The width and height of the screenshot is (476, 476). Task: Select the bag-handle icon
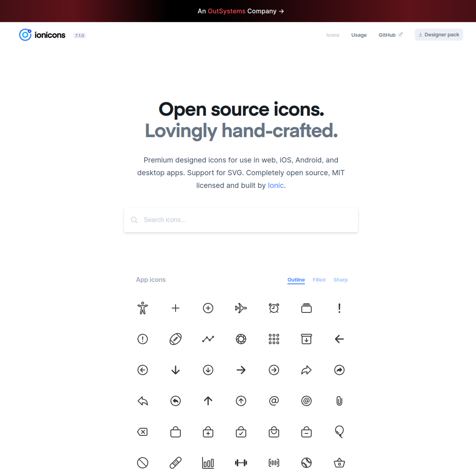coord(274,432)
